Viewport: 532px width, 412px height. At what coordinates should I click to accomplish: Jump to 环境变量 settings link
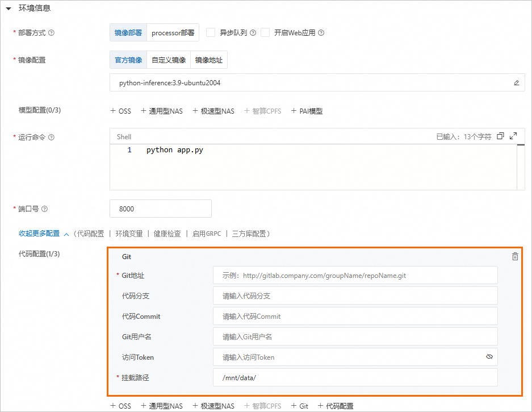(129, 234)
